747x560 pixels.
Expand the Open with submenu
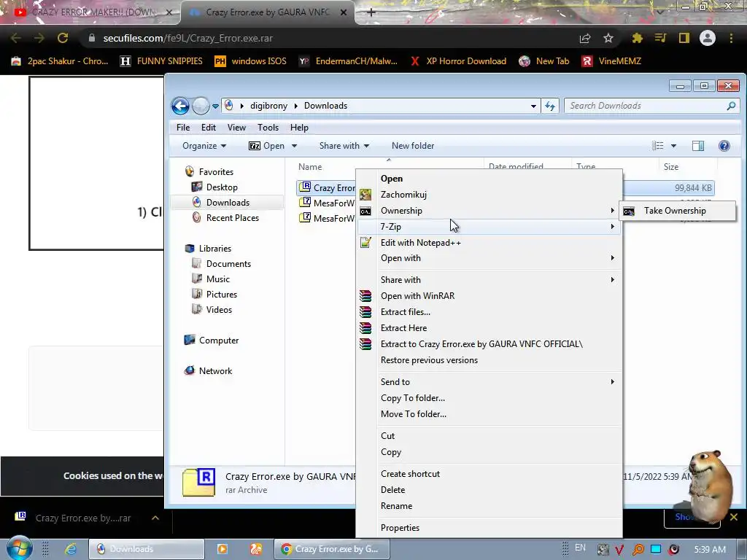[x=489, y=258]
